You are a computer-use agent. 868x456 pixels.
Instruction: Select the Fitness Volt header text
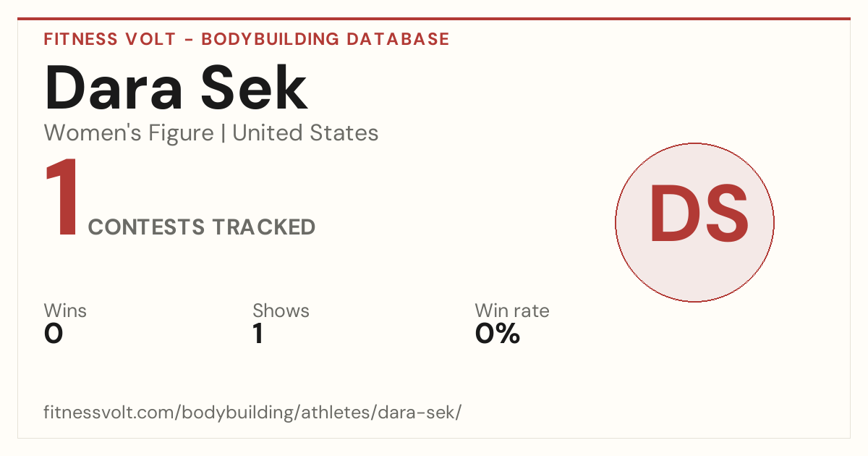tap(109, 39)
